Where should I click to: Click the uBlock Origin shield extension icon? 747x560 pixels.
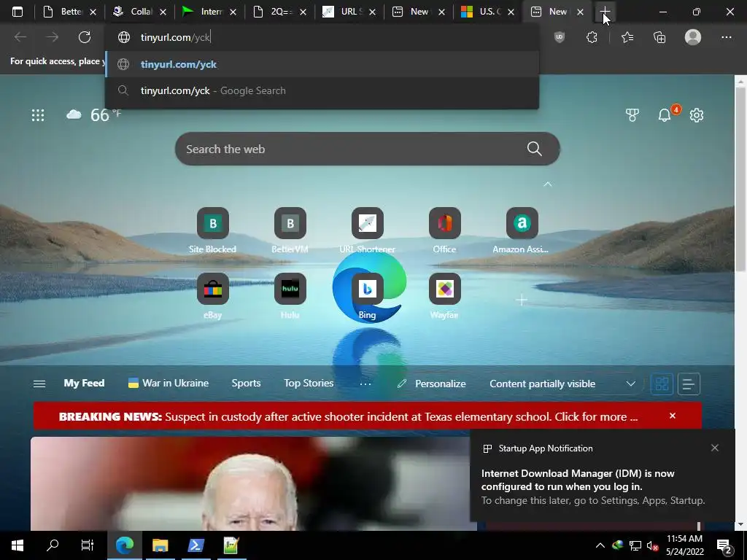560,37
